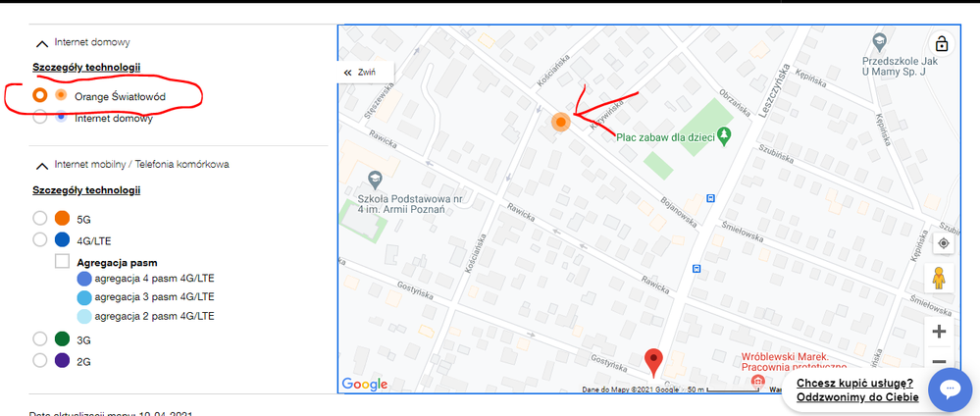Open Szczegóły technologii link under Internet domowy

(86, 67)
